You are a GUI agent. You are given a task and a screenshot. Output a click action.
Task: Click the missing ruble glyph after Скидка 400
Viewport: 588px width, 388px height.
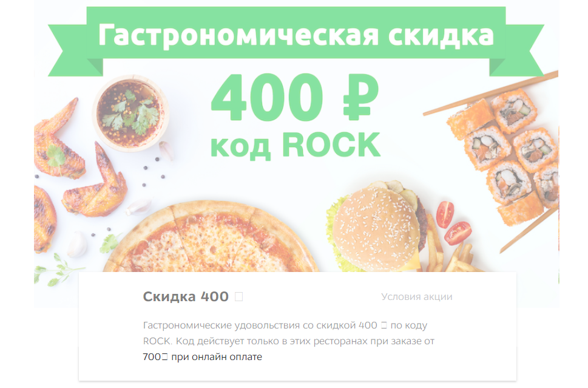point(239,297)
